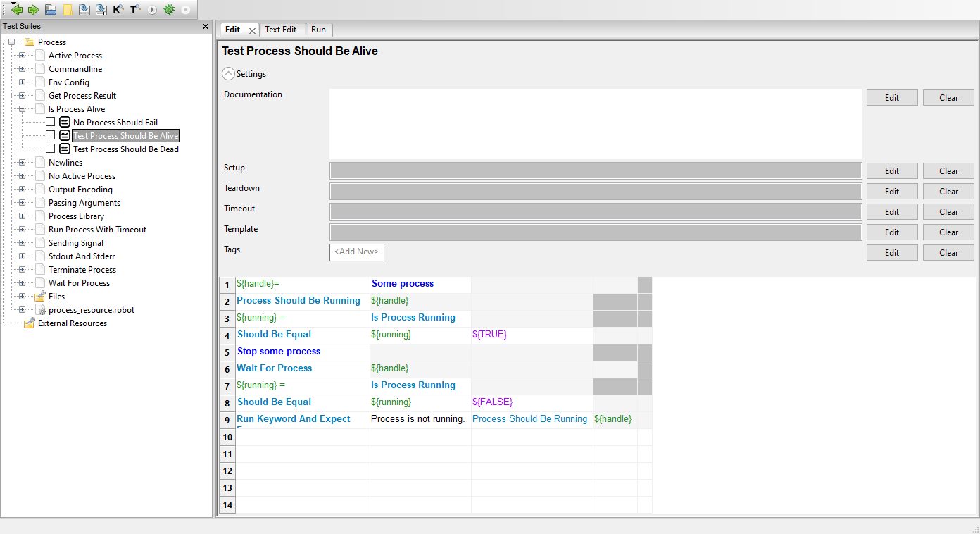Open test suite via blue folder icon
Viewport: 980px width, 534px height.
[x=51, y=10]
